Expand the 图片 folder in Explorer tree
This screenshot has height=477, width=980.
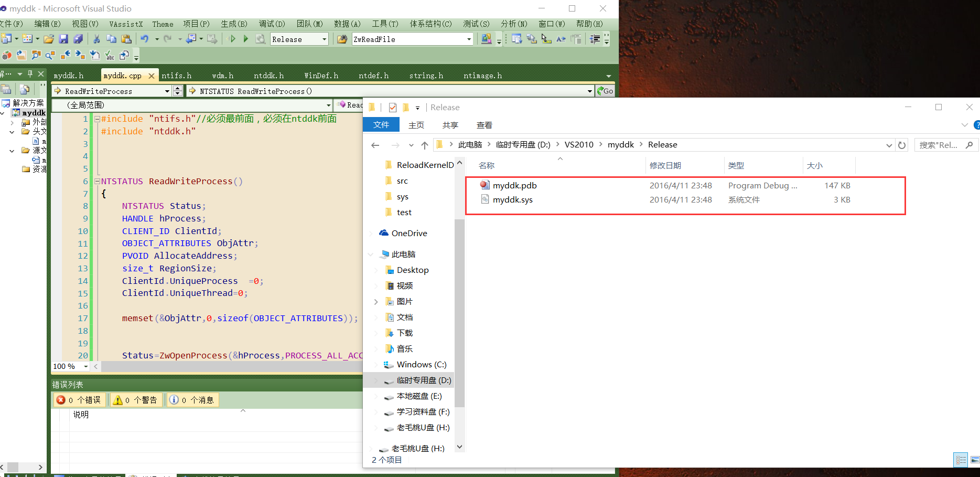[x=376, y=302]
